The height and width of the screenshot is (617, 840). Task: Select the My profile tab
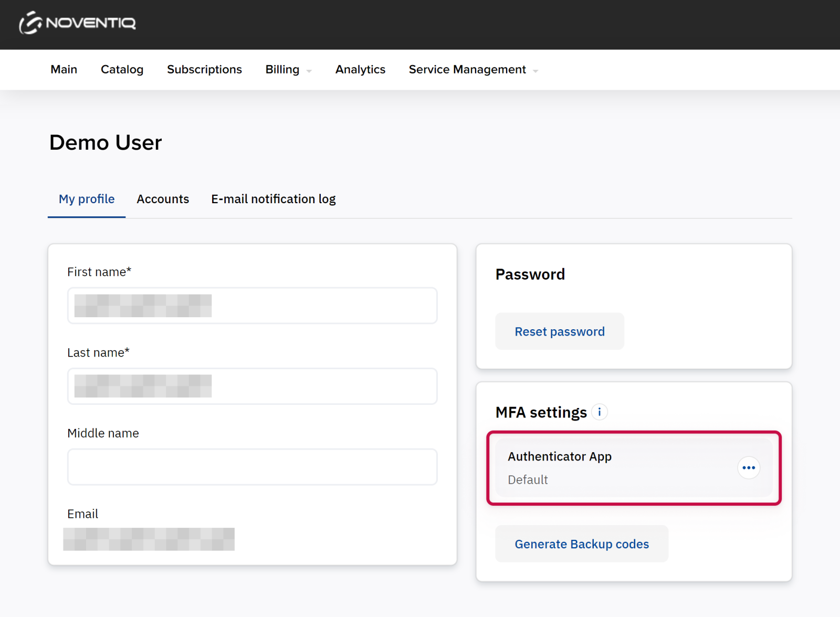[87, 199]
